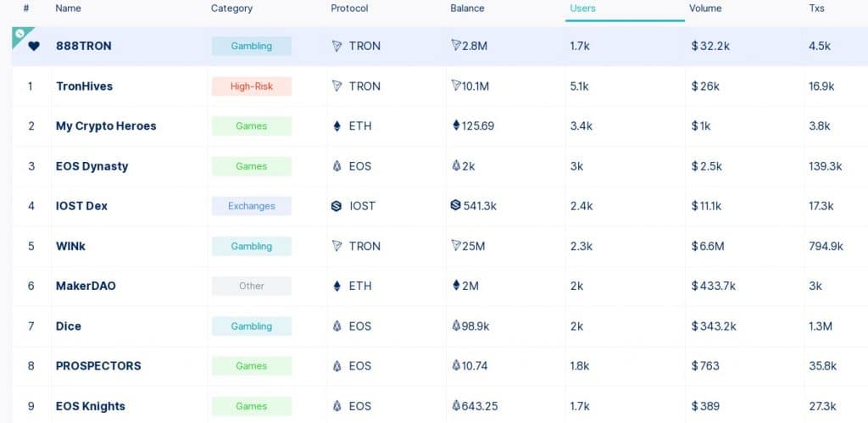Click the # rank column header
The width and height of the screenshot is (868, 423).
point(26,8)
